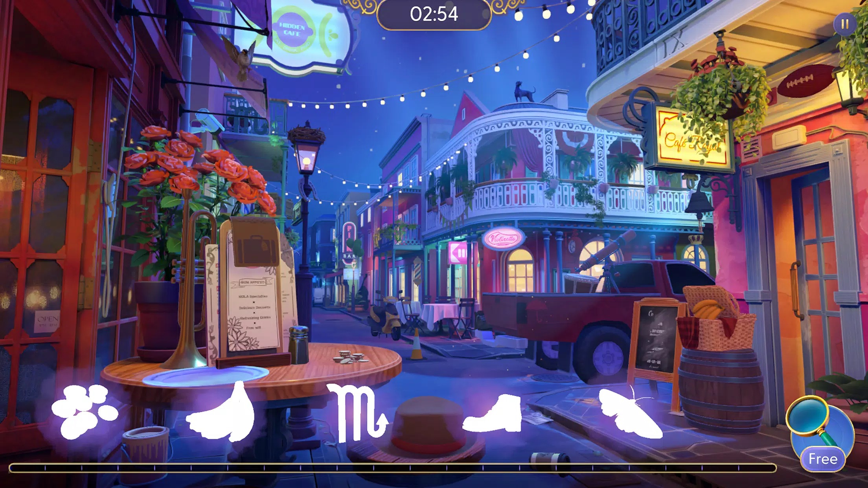Screen dimensions: 868x488
Task: Pause the game with the pause button
Action: (844, 24)
